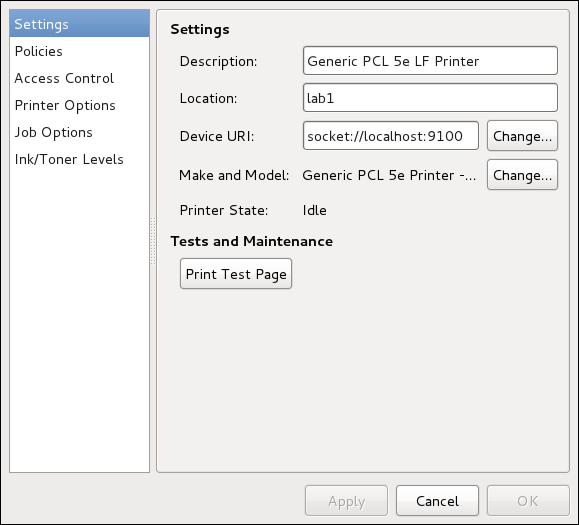Click the Make and Model label
Image resolution: width=579 pixels, height=525 pixels.
pyautogui.click(x=234, y=175)
